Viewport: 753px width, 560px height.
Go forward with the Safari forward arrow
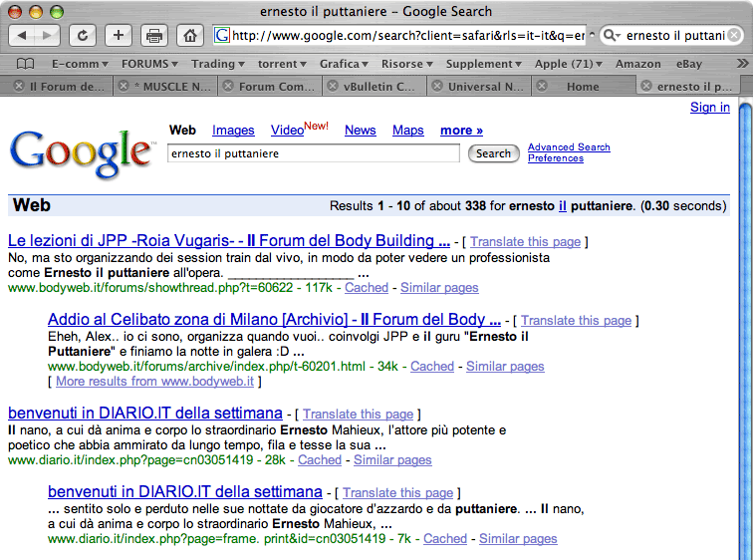point(47,36)
